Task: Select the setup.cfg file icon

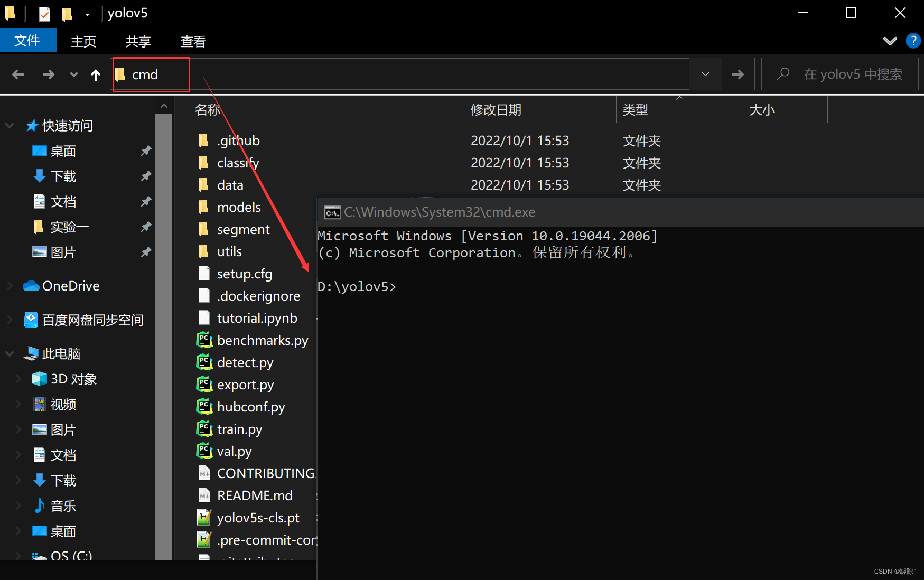Action: tap(204, 274)
